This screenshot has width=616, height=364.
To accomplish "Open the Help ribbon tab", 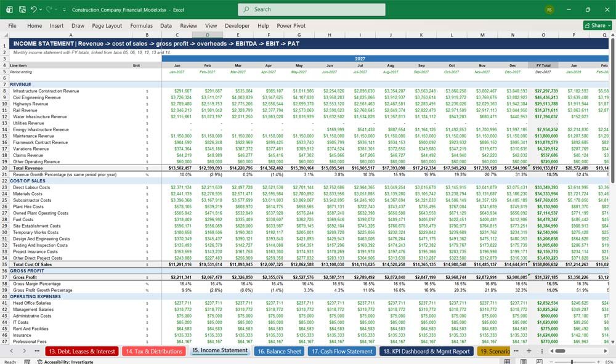I will [x=263, y=25].
